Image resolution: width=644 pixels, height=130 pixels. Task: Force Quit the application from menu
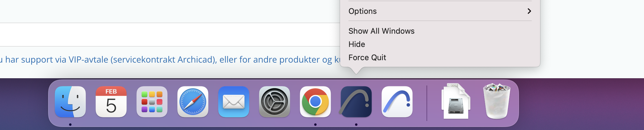(x=367, y=57)
